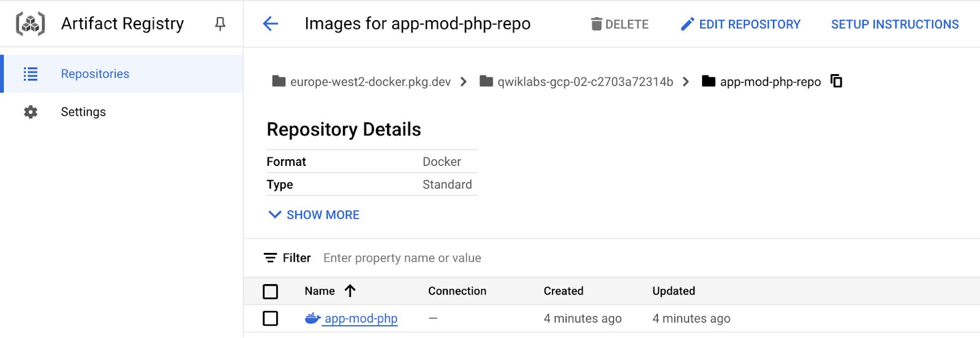Click the Artifact Registry logo icon
Screen dimensions: 980x338
30,24
